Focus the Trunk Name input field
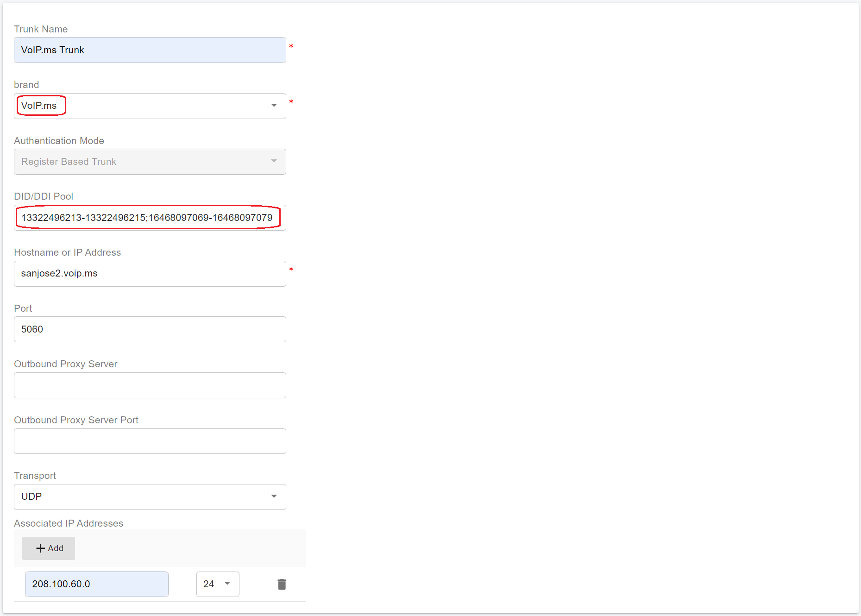 pos(150,50)
